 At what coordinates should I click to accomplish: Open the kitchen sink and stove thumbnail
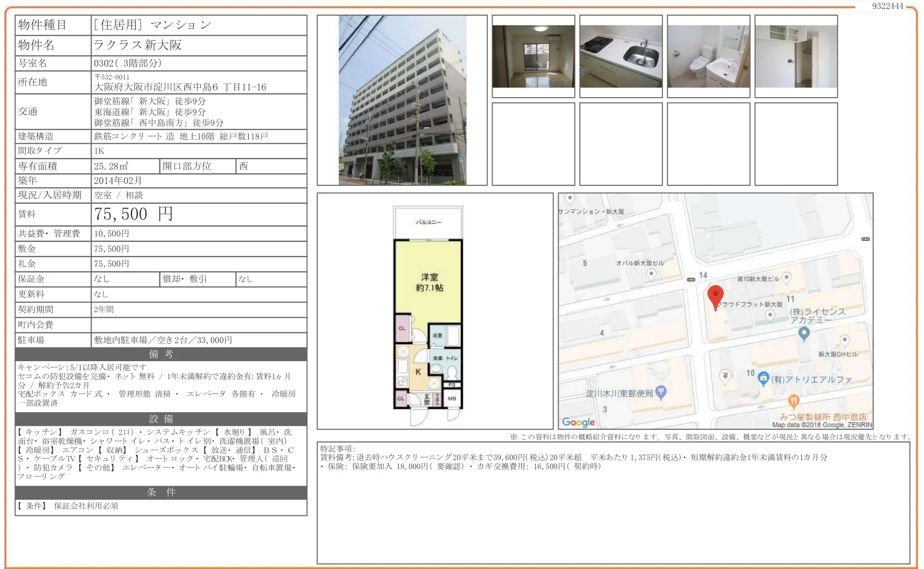(621, 56)
